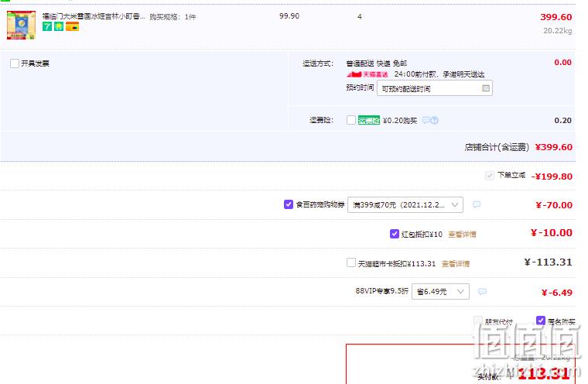The height and width of the screenshot is (384, 588).
Task: Toggle the 下单立减 discount checkbox
Action: tap(490, 176)
